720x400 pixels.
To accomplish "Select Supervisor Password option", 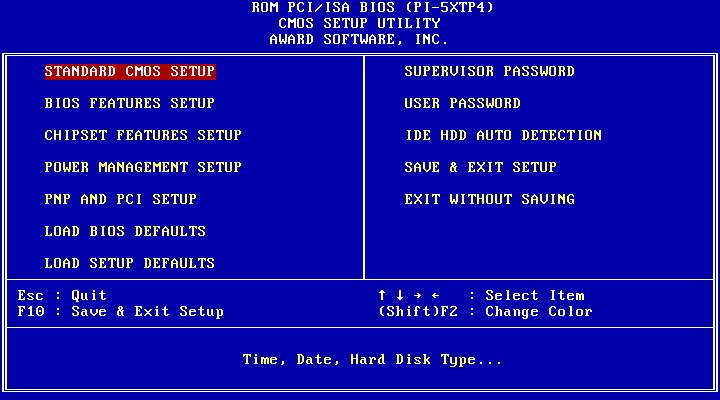I will click(489, 71).
